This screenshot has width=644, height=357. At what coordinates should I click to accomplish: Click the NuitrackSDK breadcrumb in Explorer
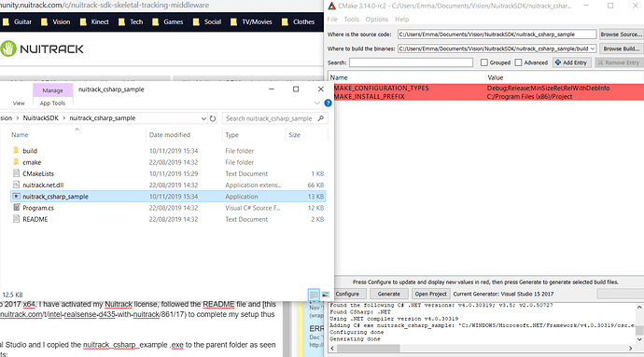(41, 118)
